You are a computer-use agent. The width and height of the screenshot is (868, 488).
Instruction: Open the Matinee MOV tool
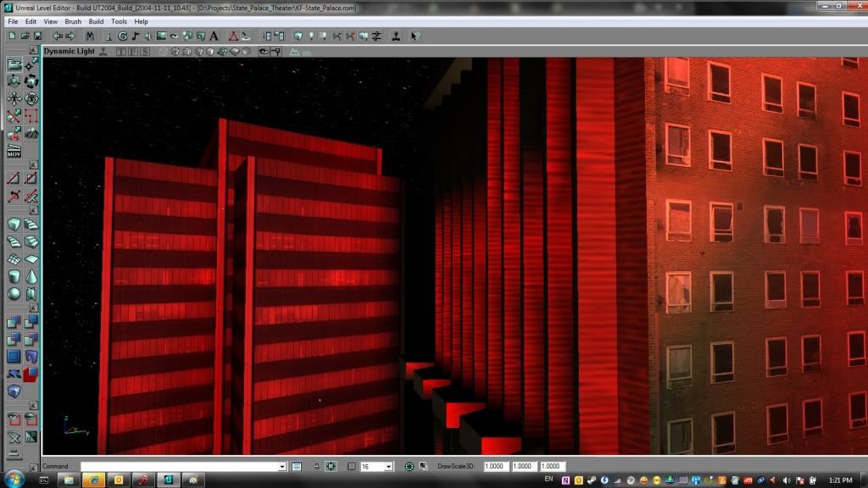[14, 152]
